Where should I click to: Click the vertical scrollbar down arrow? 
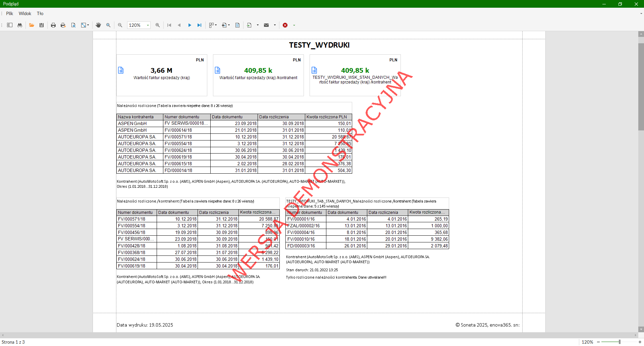641,329
